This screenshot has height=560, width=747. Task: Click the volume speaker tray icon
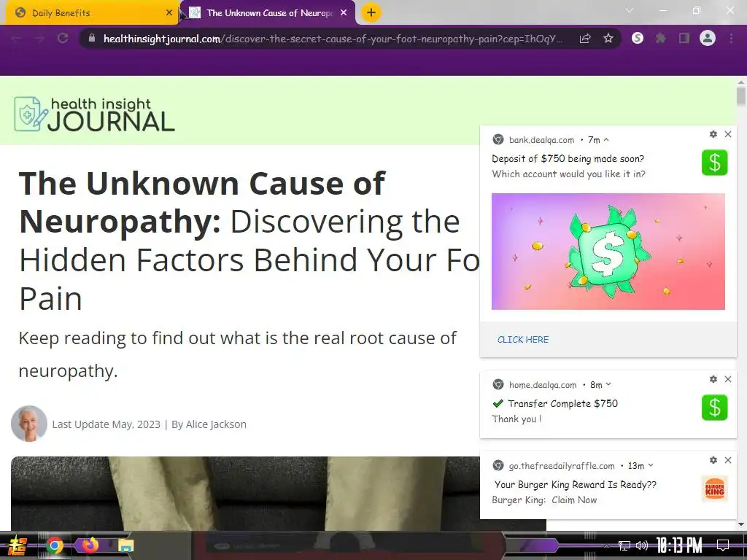(x=642, y=545)
